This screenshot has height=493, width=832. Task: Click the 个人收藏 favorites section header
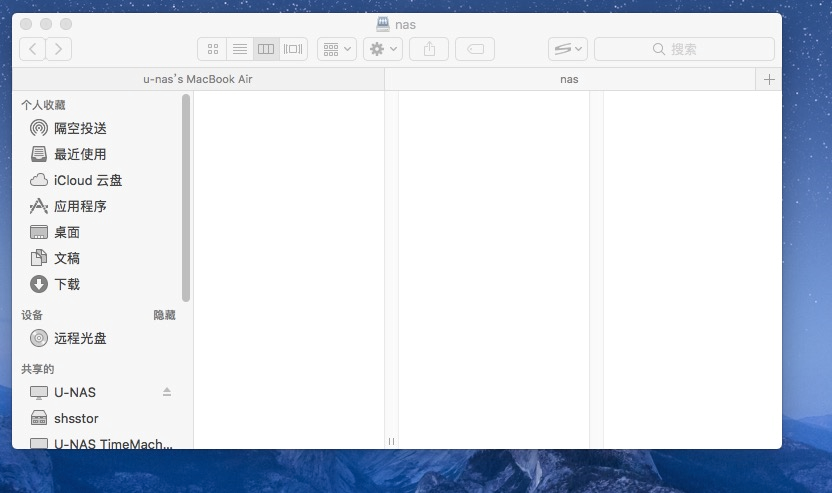pos(44,105)
